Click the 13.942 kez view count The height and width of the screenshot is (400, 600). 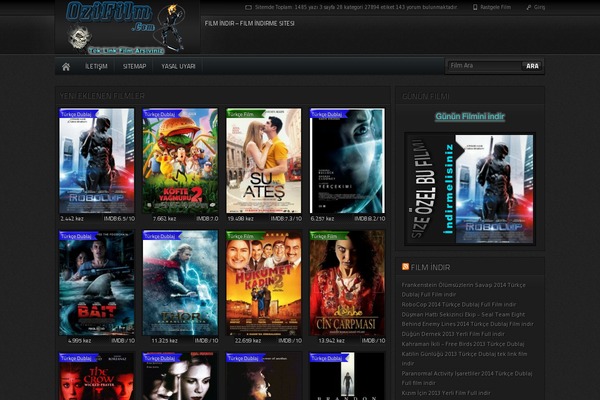point(331,341)
